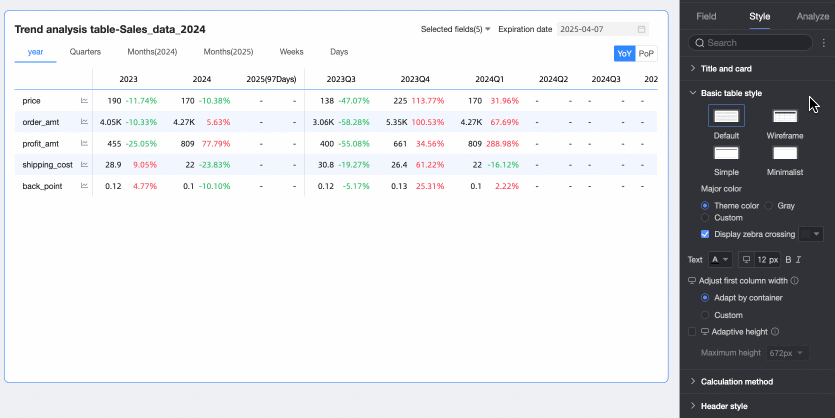Screen dimensions: 835x418
Task: Pick the Simple table style icon
Action: click(726, 153)
